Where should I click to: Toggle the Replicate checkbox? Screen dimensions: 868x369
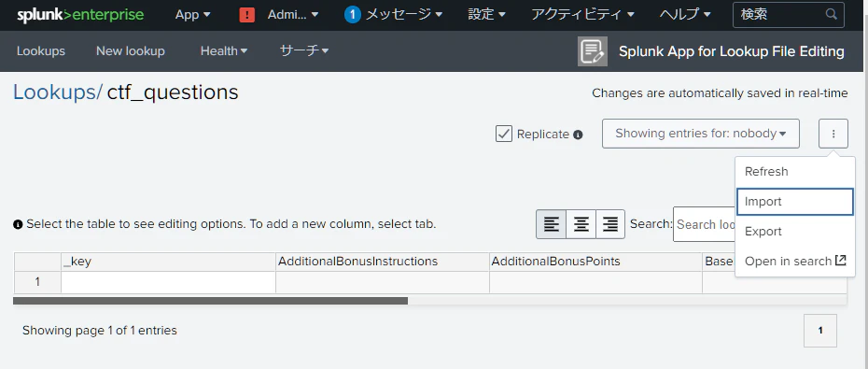504,135
